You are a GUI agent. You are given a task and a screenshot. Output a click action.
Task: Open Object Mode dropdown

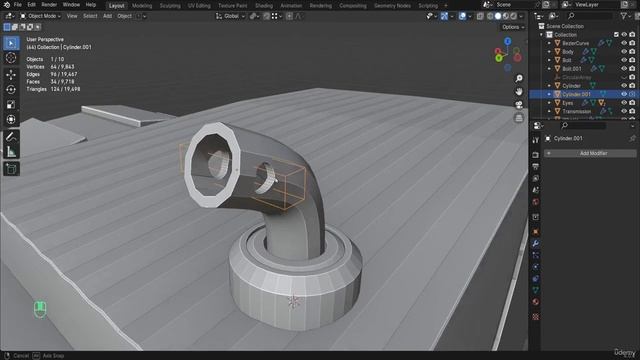(x=40, y=16)
